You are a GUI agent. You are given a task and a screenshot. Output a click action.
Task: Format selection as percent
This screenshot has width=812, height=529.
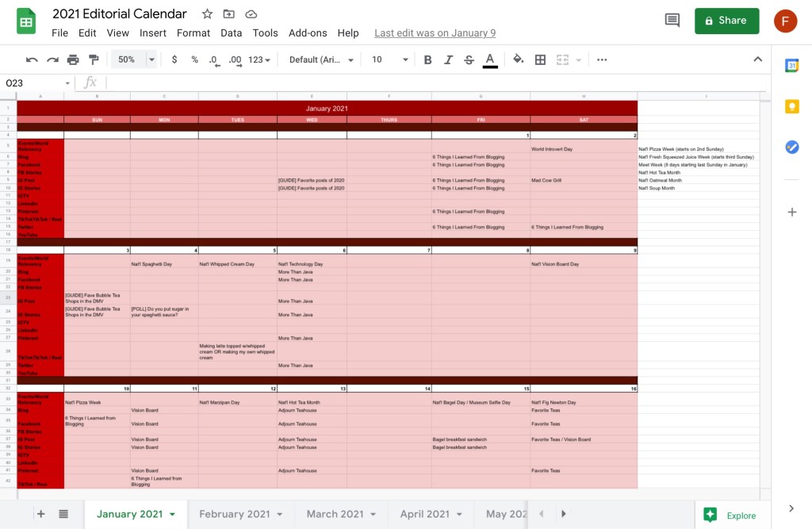[x=194, y=59]
